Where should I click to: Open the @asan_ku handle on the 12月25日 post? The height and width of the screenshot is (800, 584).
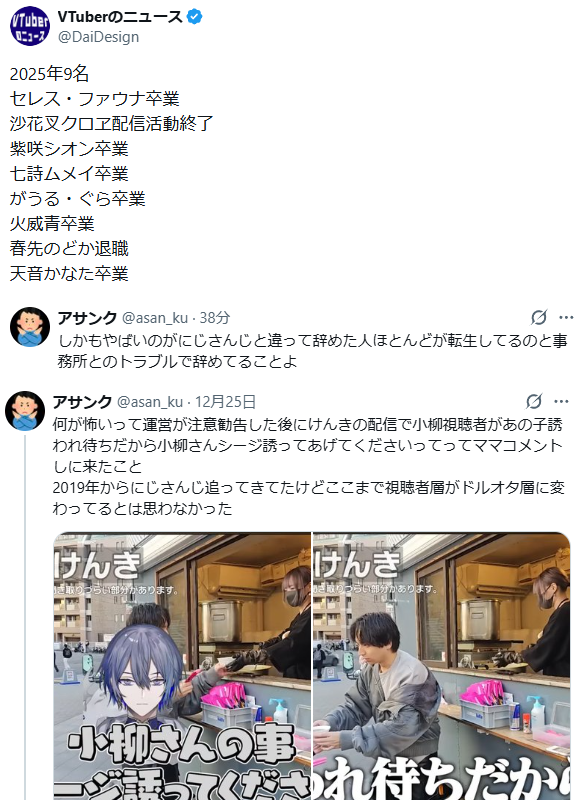pos(150,402)
